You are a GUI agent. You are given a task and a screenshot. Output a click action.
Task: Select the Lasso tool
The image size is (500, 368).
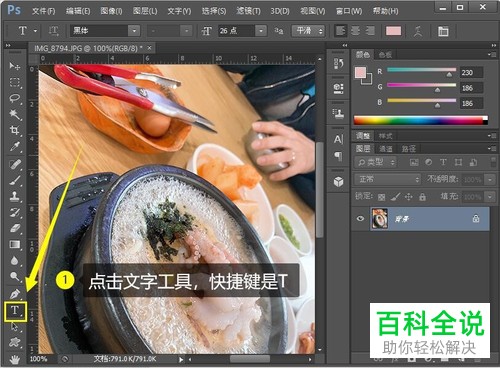[x=15, y=98]
